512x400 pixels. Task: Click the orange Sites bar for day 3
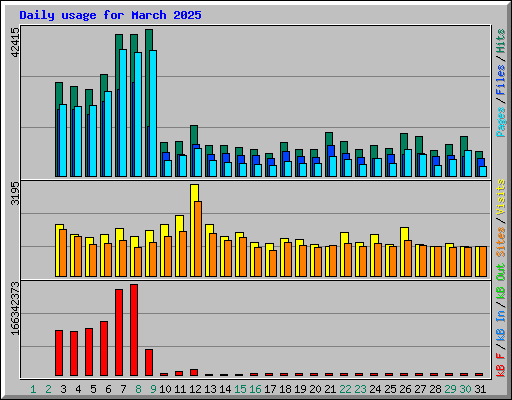(63, 253)
